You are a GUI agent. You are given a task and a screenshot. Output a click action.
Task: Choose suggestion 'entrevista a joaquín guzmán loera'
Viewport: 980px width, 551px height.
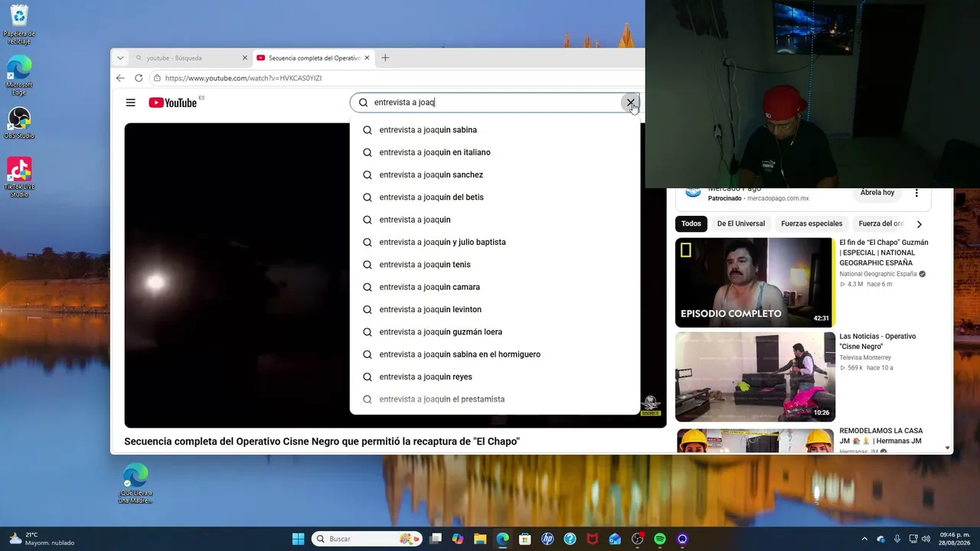(495, 332)
